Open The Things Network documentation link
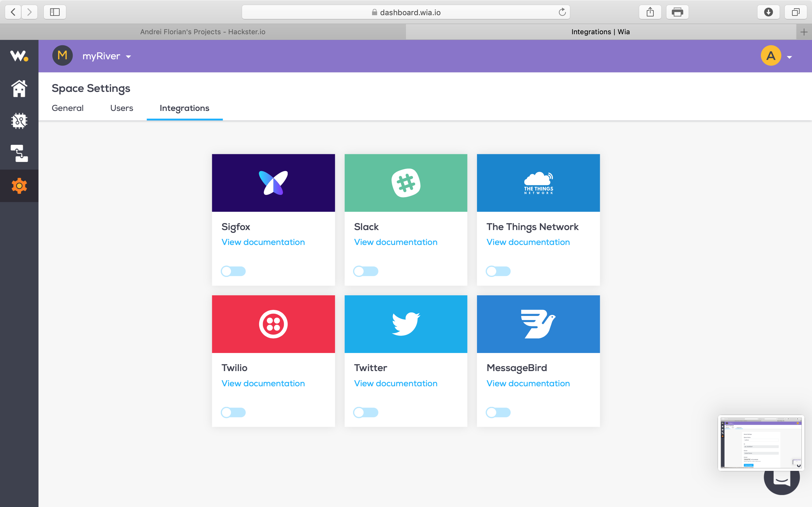Viewport: 812px width, 507px height. coord(528,242)
